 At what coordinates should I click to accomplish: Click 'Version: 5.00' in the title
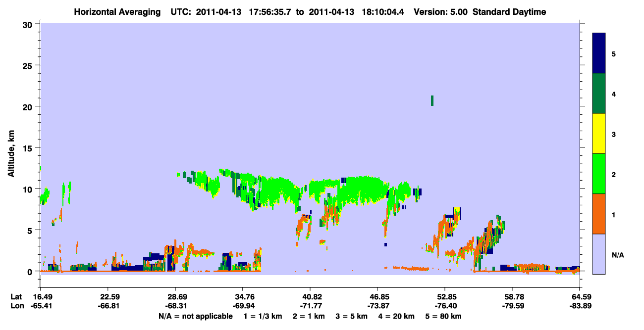point(441,12)
